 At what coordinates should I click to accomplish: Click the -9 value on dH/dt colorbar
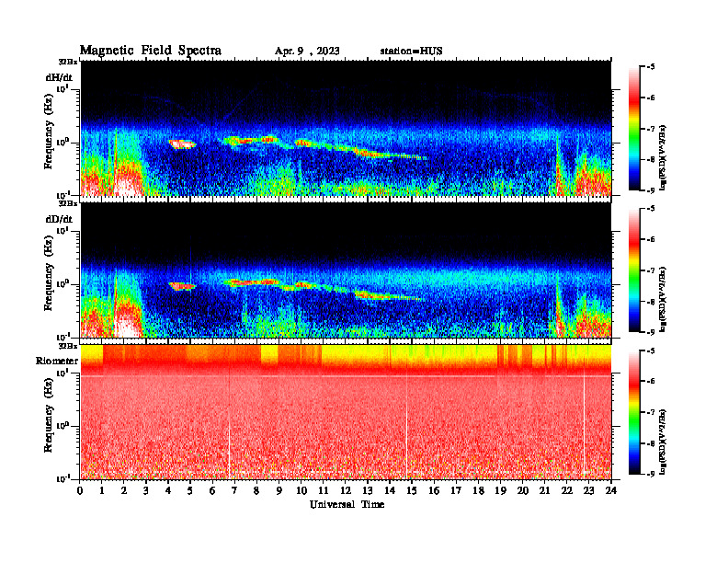pyautogui.click(x=651, y=190)
